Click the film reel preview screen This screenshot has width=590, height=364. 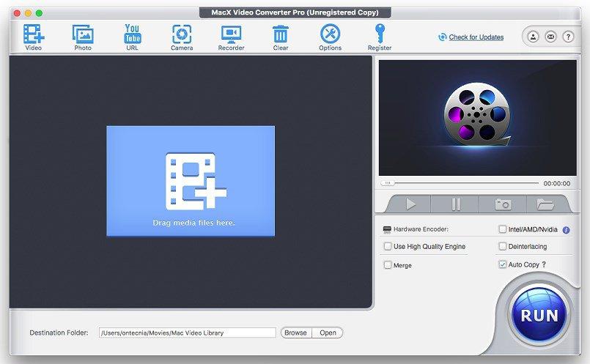tap(477, 118)
